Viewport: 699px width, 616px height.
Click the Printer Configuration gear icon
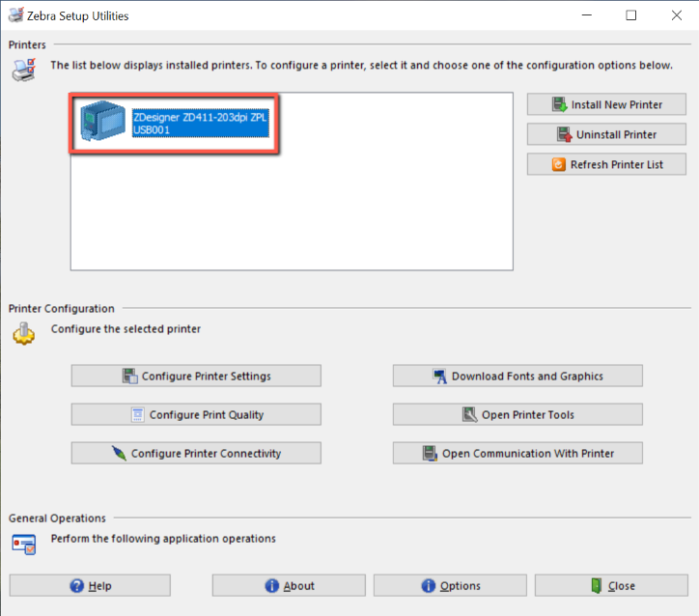(x=24, y=333)
